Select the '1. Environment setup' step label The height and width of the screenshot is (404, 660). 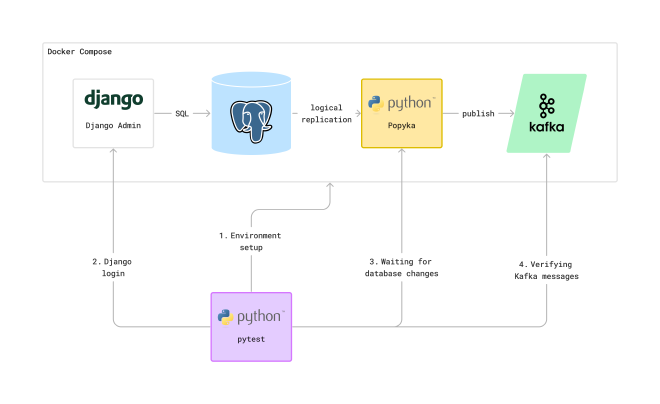pos(250,241)
